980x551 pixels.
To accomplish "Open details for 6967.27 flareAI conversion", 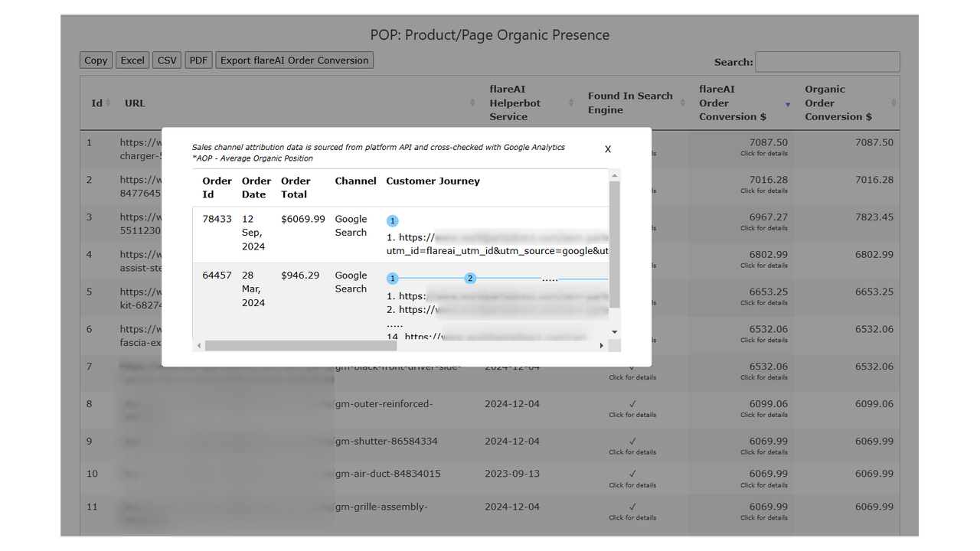I will point(764,228).
